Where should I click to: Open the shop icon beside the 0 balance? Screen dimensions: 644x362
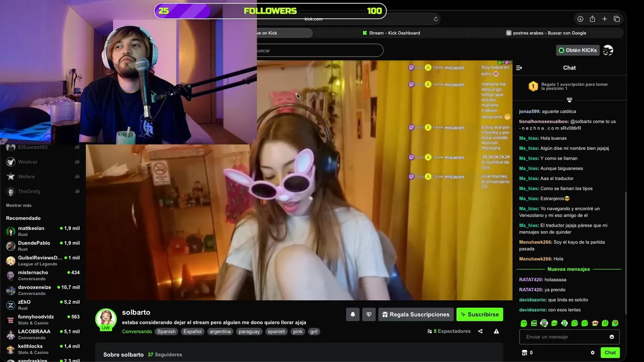(x=524, y=352)
